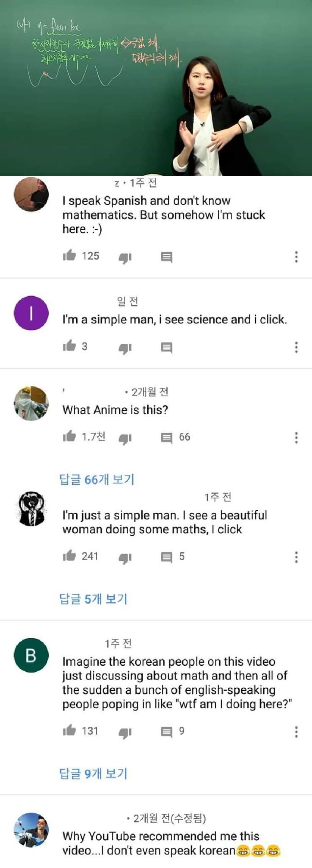The width and height of the screenshot is (312, 868).
Task: Open more options for anime comment
Action: coord(296,437)
